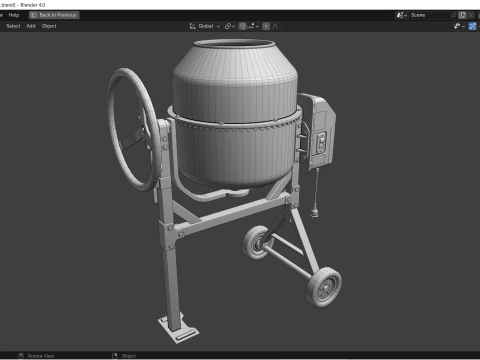Viewport: 480px width, 360px height.
Task: Click the mixer's tilting hand wheel
Action: (133, 129)
